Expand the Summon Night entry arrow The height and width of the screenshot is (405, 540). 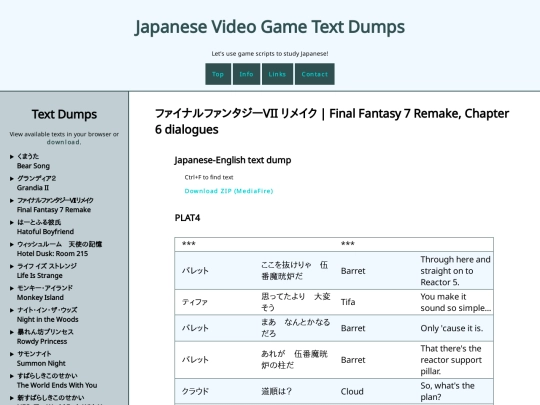click(x=12, y=354)
